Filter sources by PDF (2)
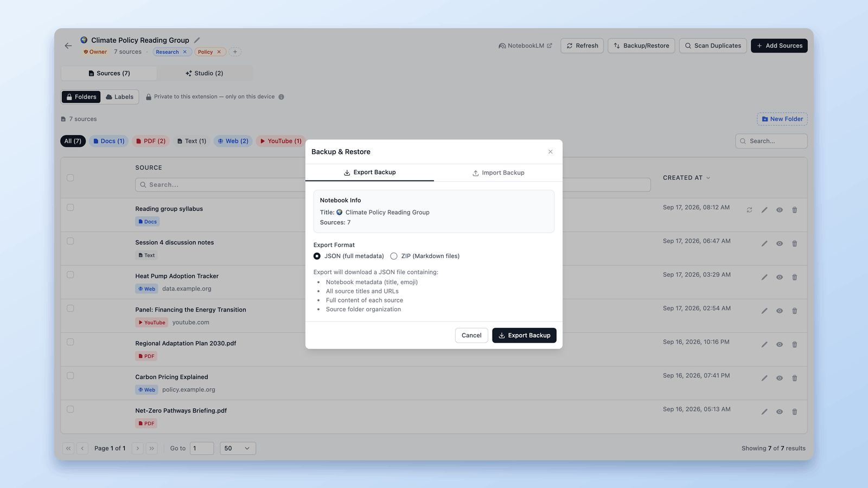 [151, 141]
